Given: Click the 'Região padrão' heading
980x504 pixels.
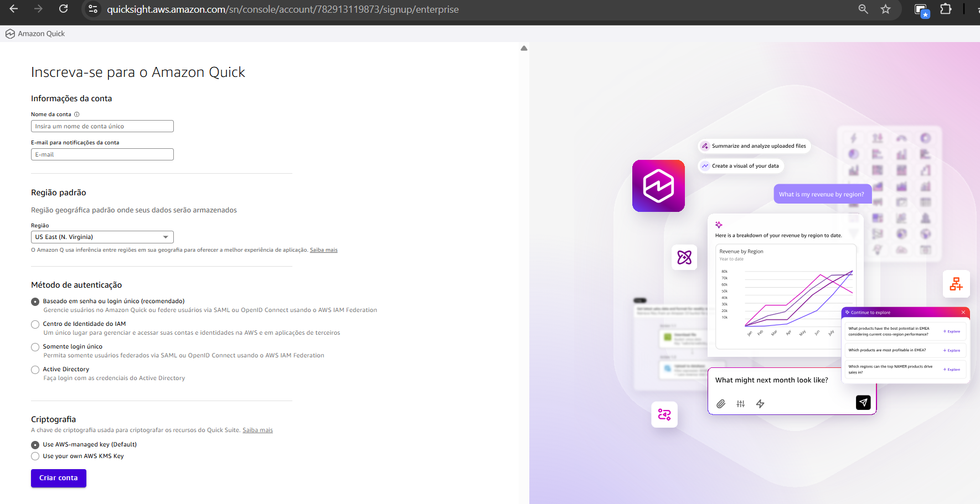Looking at the screenshot, I should coord(59,193).
